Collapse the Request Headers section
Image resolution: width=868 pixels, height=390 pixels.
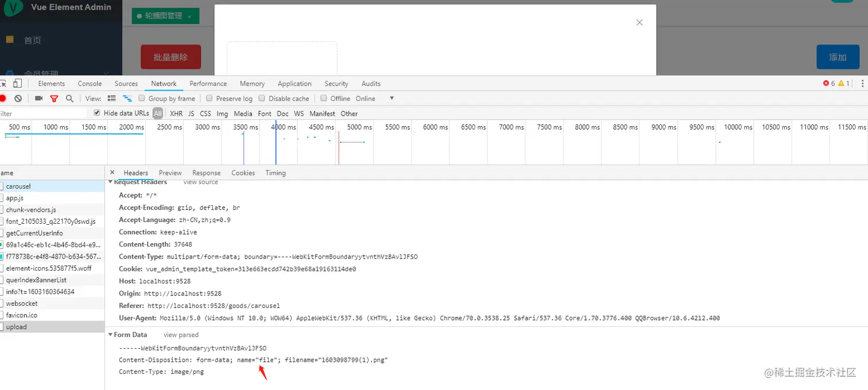(111, 182)
